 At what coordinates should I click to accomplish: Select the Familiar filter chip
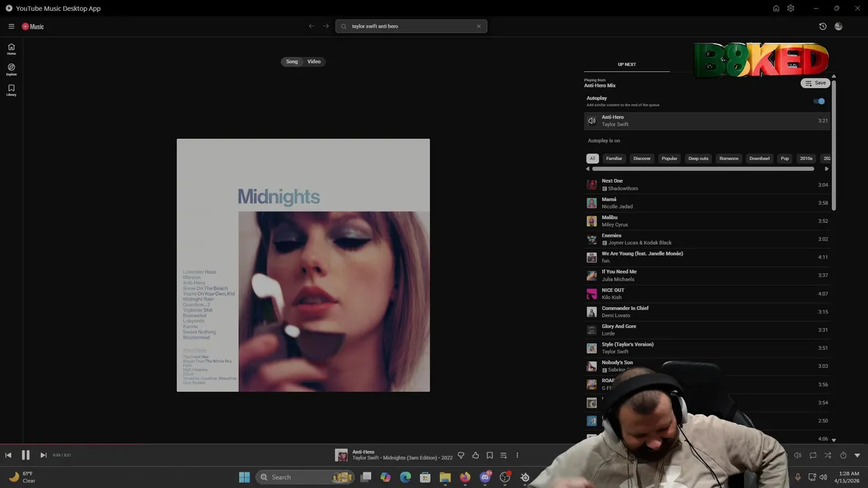[x=614, y=159]
